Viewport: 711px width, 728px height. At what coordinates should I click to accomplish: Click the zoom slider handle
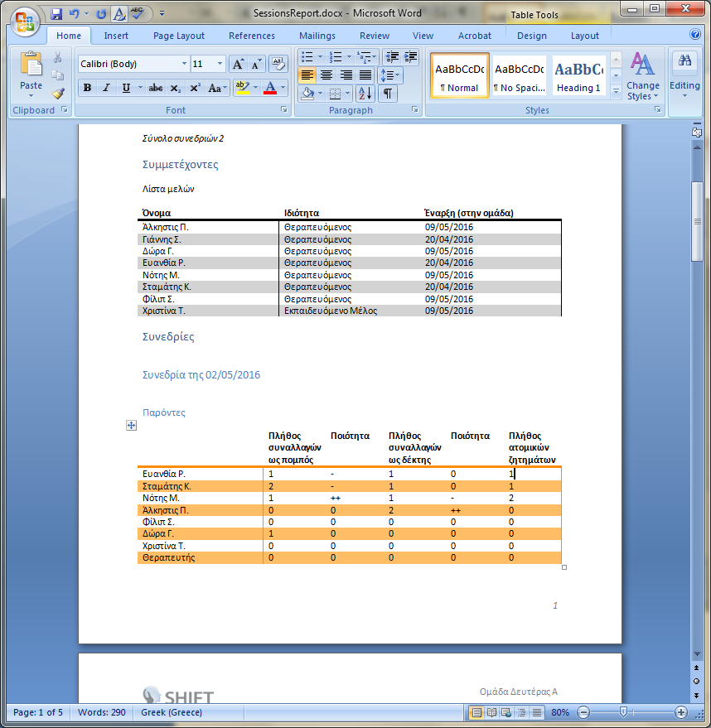[x=623, y=711]
